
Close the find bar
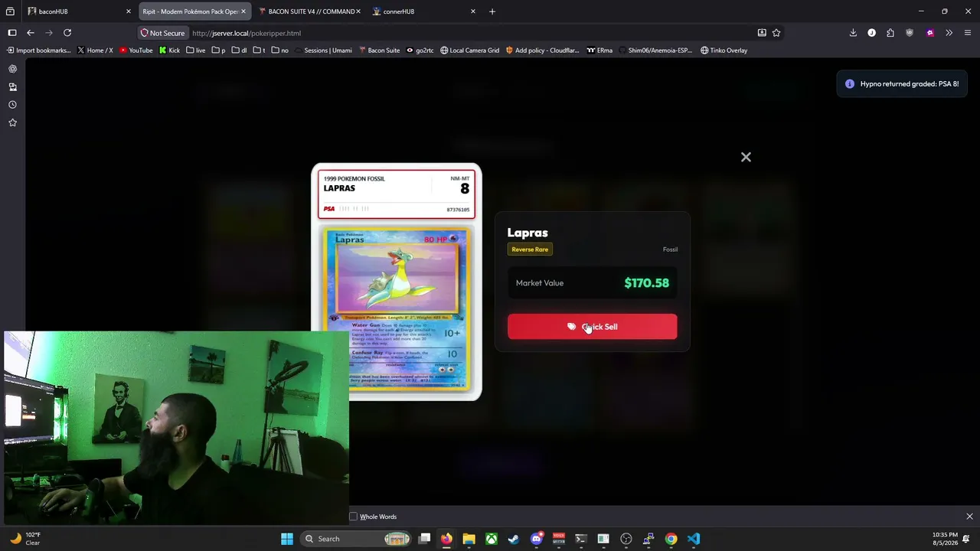(x=969, y=517)
